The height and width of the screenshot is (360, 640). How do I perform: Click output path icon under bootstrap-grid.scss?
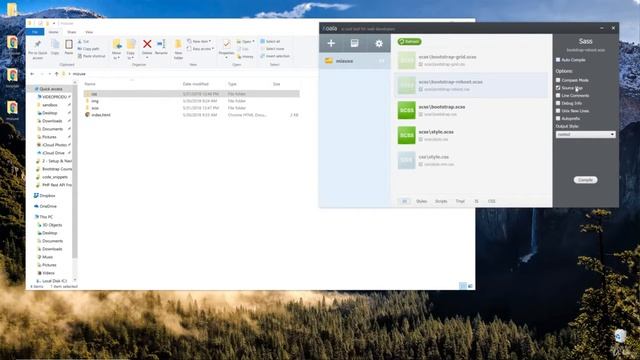(420, 64)
